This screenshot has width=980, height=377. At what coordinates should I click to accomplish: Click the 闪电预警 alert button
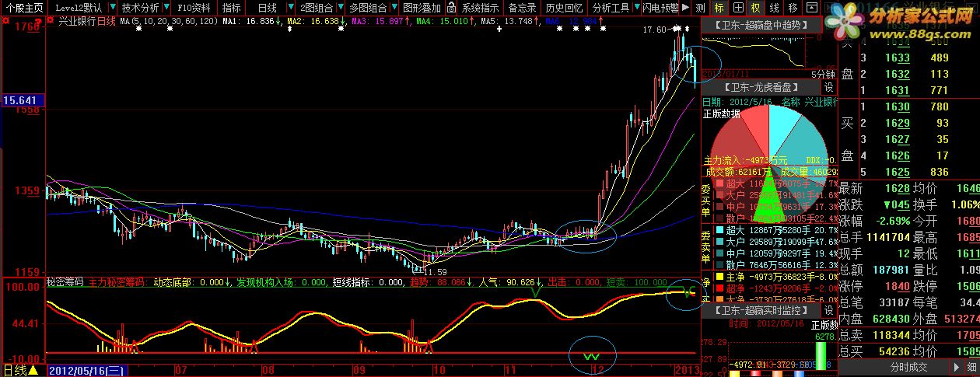coord(661,8)
